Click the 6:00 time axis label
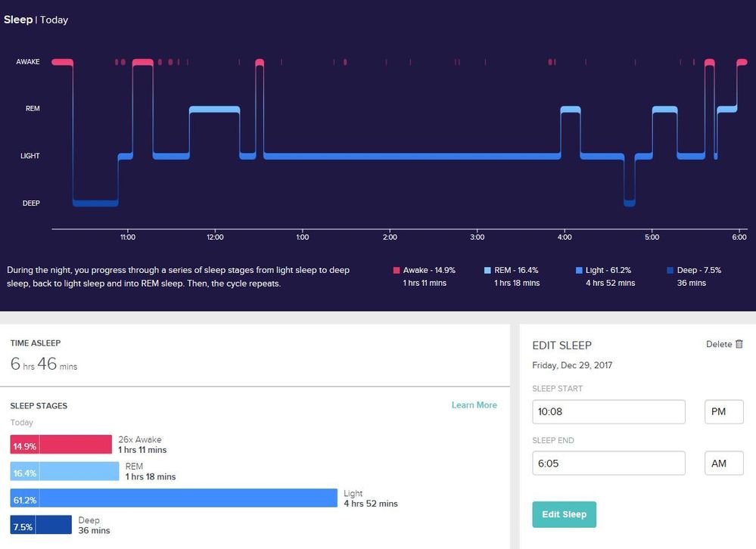Screen dimensions: 756x549 [739, 237]
